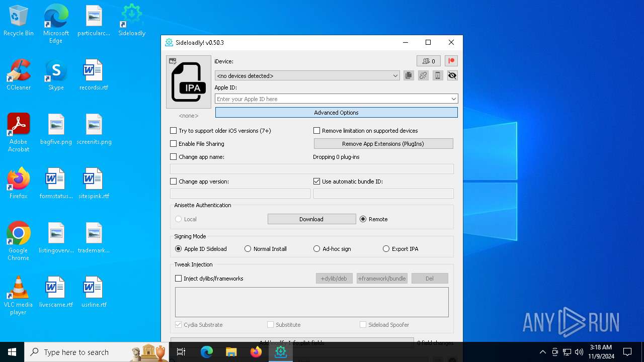
Task: Select screenits.png file on desktop
Action: pos(94,130)
